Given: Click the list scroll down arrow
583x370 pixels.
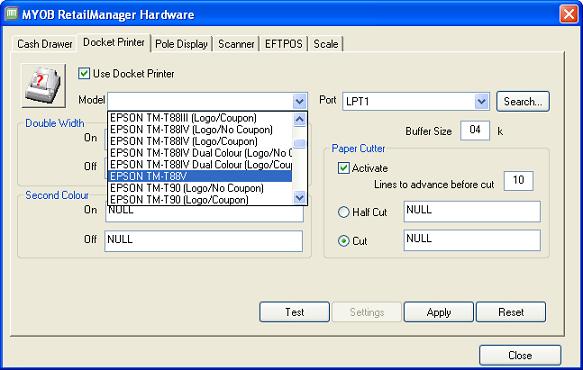Looking at the screenshot, I should tap(300, 197).
